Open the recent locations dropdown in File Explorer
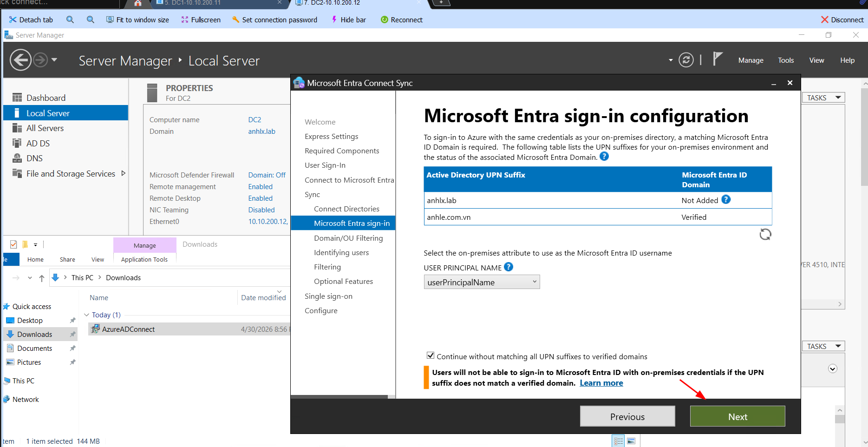Viewport: 868px width, 447px height. point(30,278)
